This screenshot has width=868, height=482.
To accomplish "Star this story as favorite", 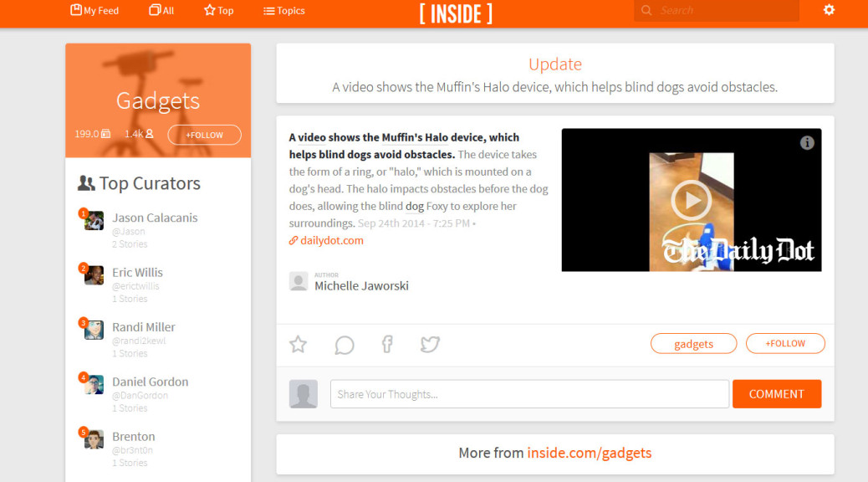I will point(298,344).
